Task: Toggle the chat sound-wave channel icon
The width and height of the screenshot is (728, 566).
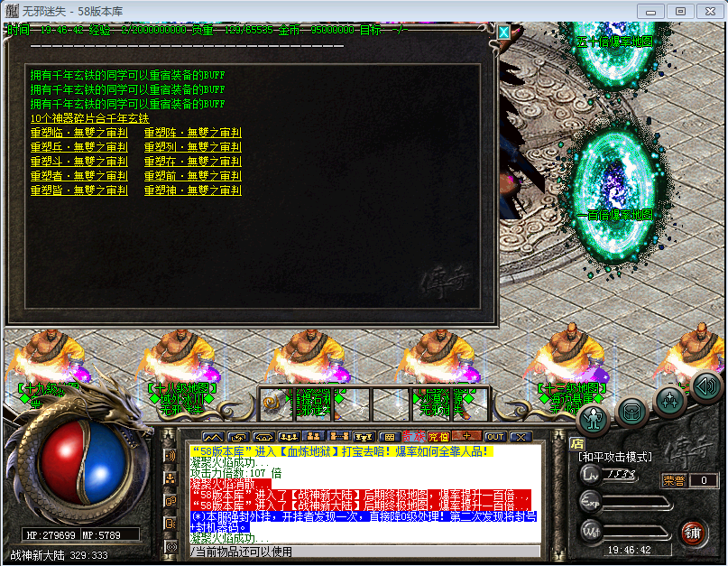Action: tap(170, 455)
